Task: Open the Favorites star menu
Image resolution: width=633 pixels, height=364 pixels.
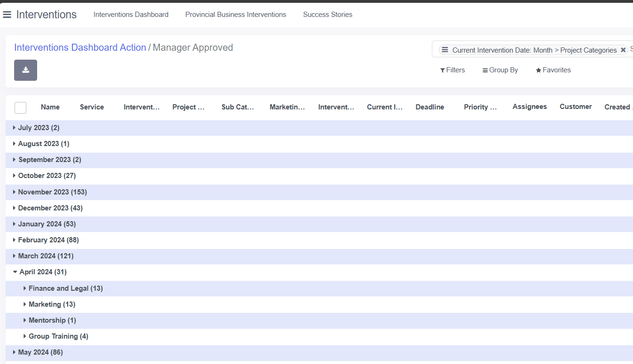Action: point(553,70)
